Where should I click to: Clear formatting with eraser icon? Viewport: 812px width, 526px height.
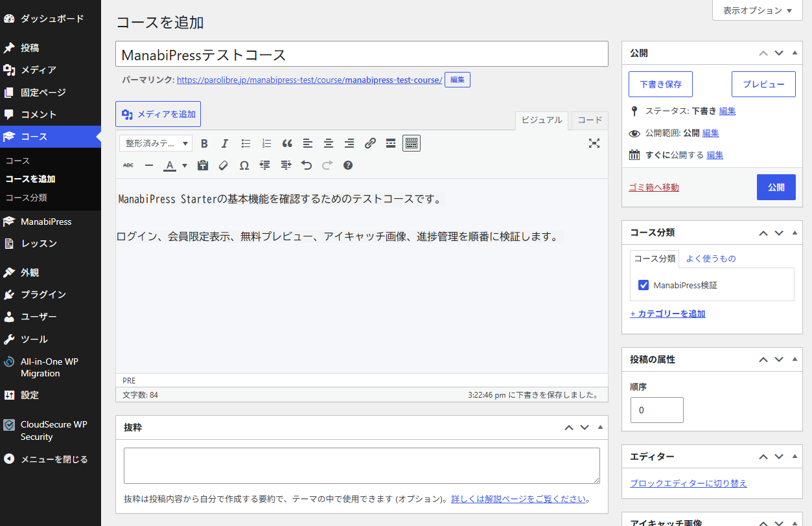coord(224,165)
